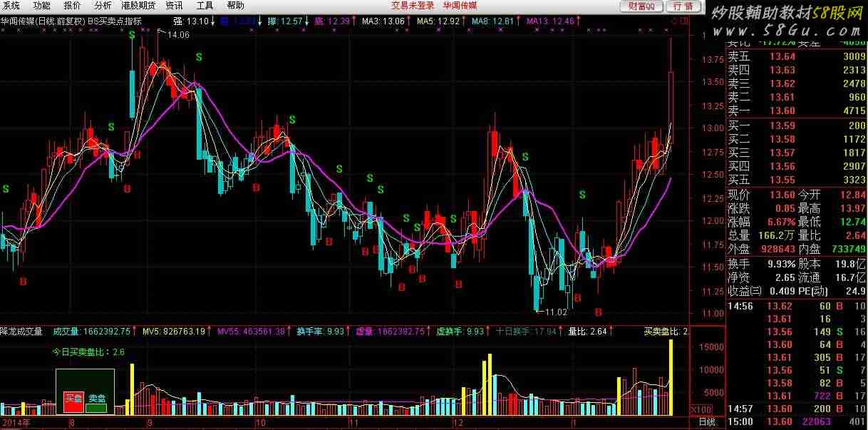Image resolution: width=868 pixels, height=430 pixels.
Task: Click the 最高 13.97 value
Action: point(853,208)
